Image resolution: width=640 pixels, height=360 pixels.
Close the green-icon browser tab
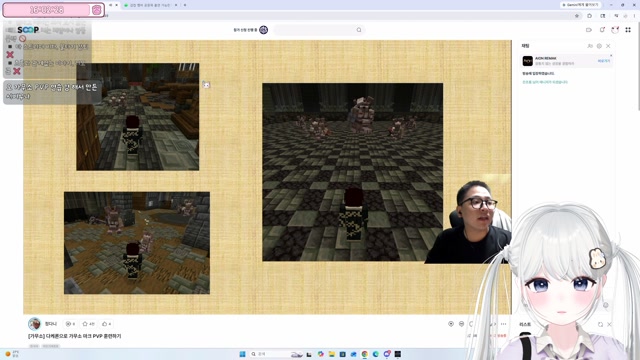176,5
